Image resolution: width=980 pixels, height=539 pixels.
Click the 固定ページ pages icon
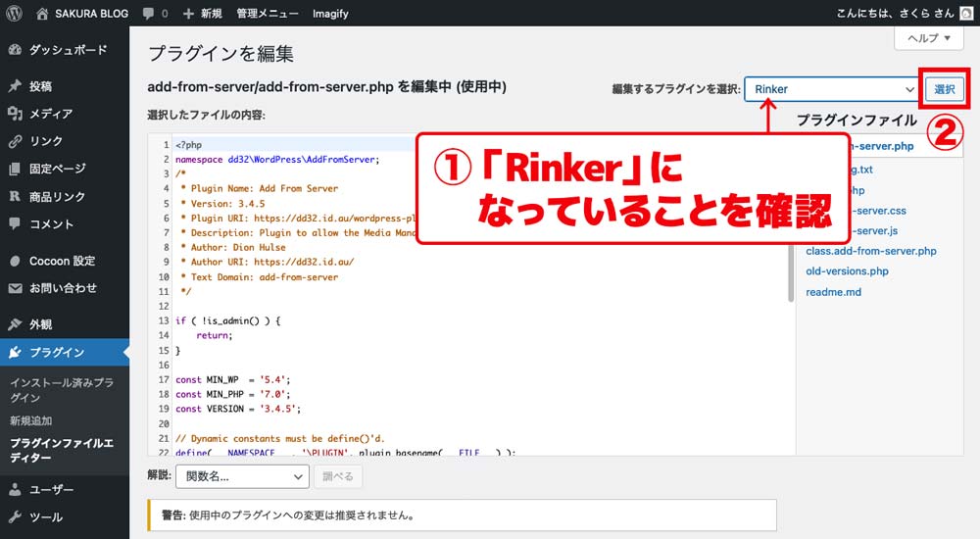15,169
